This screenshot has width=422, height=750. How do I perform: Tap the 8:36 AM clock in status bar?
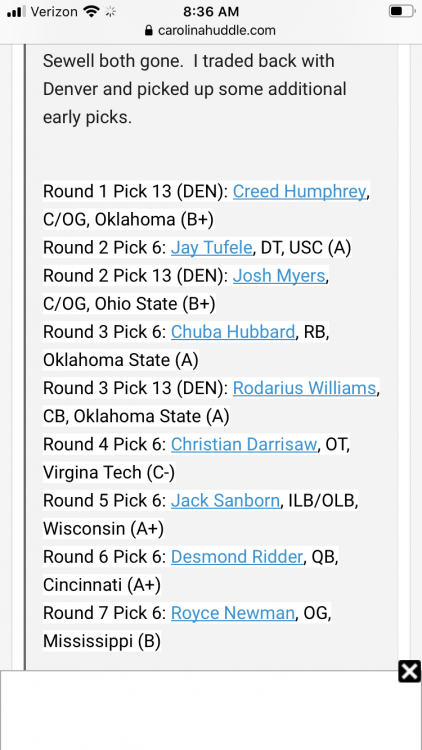(211, 11)
